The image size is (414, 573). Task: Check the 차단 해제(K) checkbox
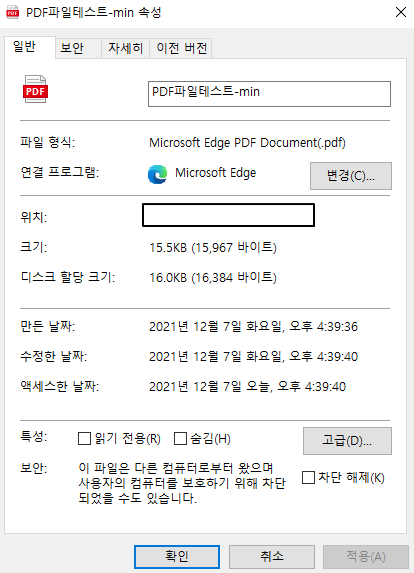click(x=308, y=477)
